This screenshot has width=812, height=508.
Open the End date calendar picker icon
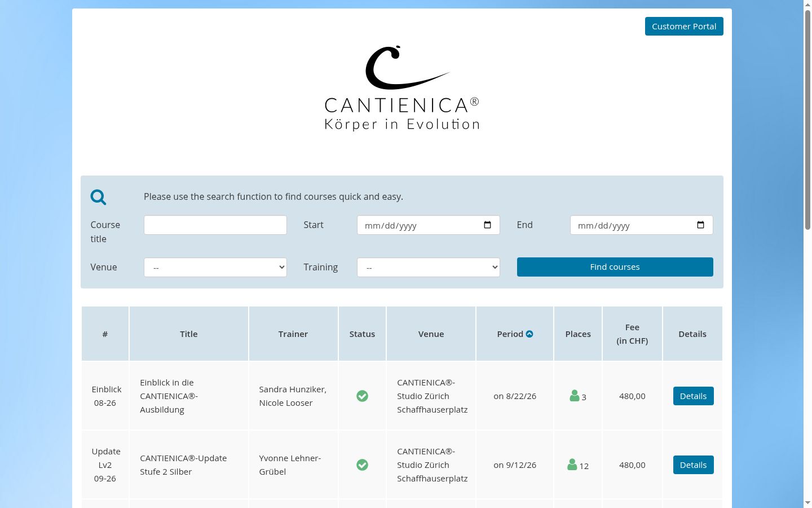pyautogui.click(x=701, y=225)
